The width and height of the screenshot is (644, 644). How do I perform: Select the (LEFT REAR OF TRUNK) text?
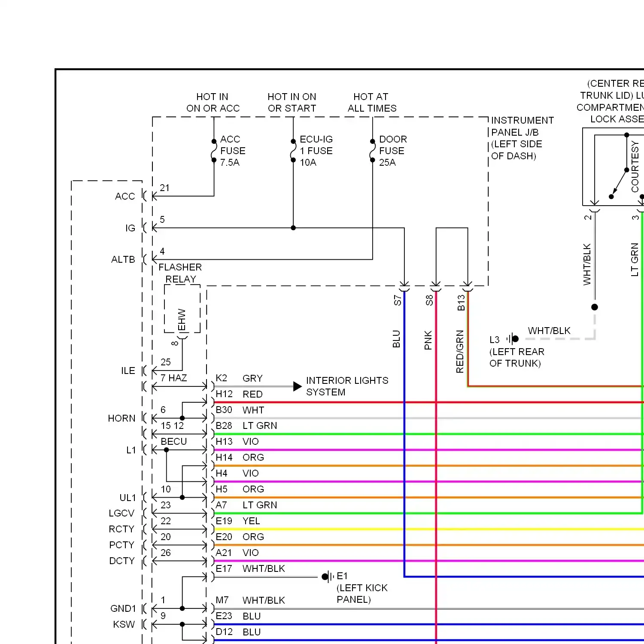[x=517, y=357]
